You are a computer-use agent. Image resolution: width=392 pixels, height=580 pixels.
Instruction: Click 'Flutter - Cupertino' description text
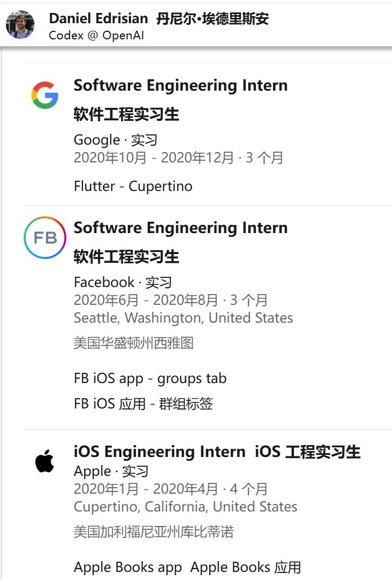tap(132, 186)
